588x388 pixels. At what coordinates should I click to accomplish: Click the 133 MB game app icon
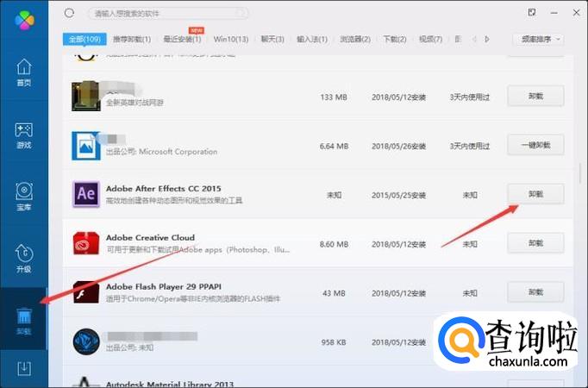(x=86, y=96)
